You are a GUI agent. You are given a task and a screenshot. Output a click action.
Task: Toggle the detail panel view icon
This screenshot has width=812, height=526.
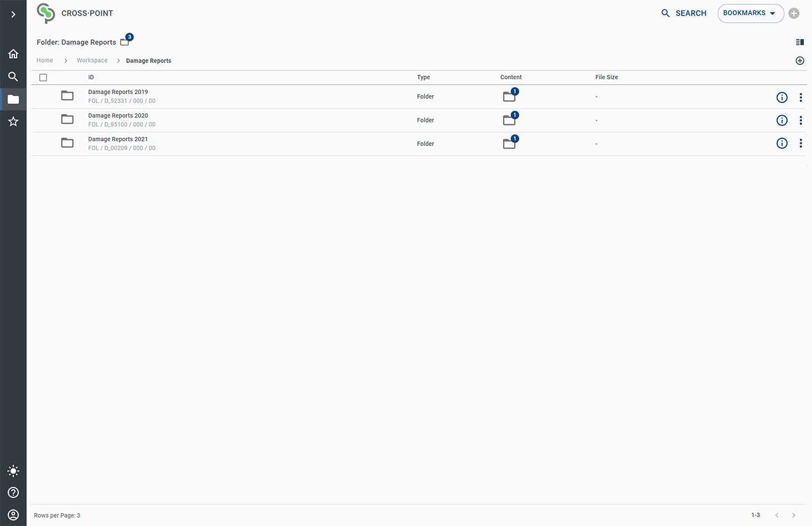click(799, 42)
